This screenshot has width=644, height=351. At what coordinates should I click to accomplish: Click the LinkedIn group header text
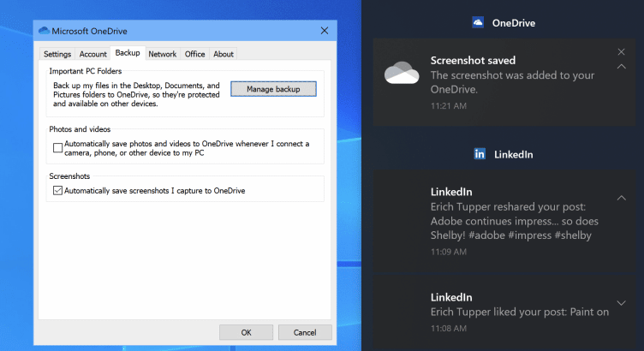[513, 155]
